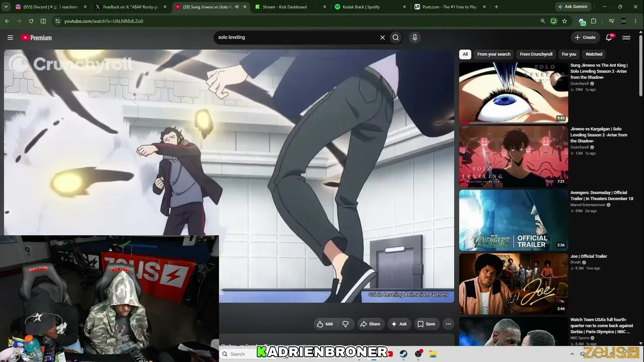
Task: Zoom the page via address bar magnifier
Action: [x=542, y=21]
